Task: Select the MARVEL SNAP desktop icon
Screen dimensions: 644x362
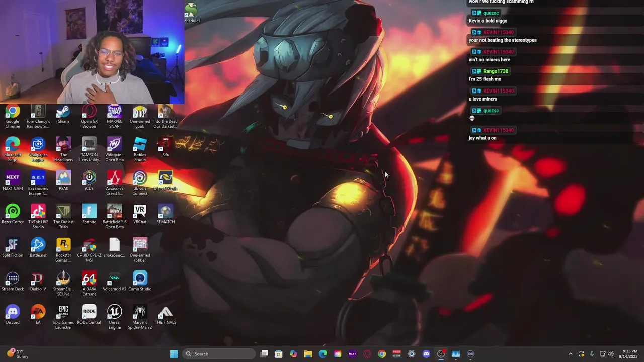Action: tap(115, 117)
